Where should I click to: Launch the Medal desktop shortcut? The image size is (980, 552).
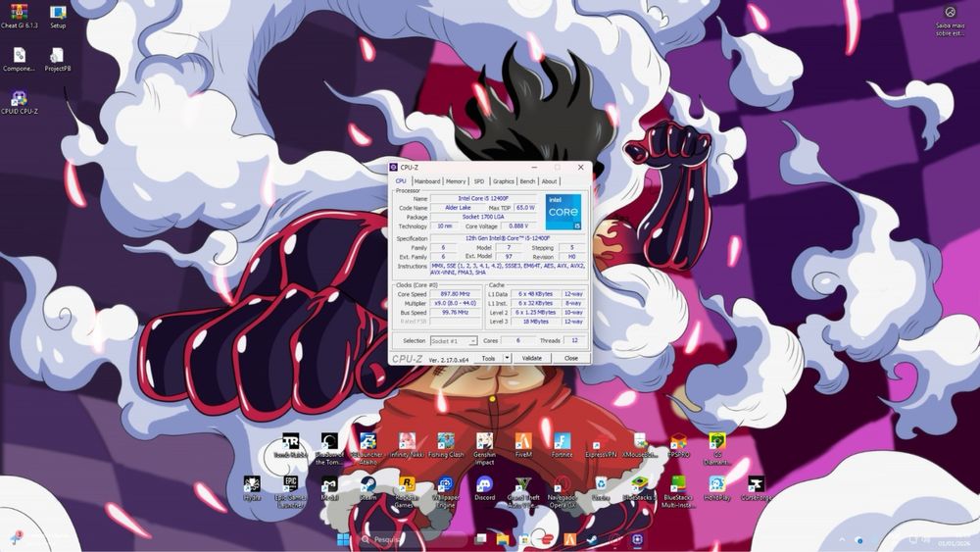click(329, 488)
